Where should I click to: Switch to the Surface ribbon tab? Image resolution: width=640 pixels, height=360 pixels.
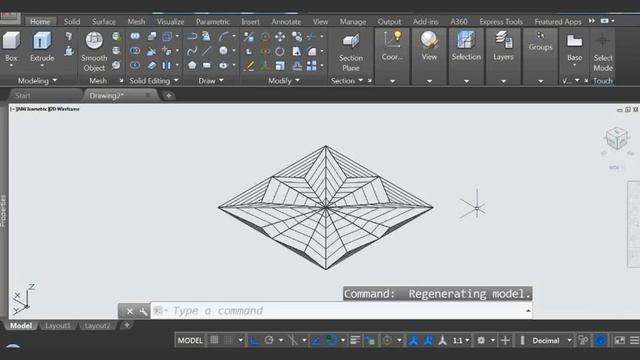point(104,22)
